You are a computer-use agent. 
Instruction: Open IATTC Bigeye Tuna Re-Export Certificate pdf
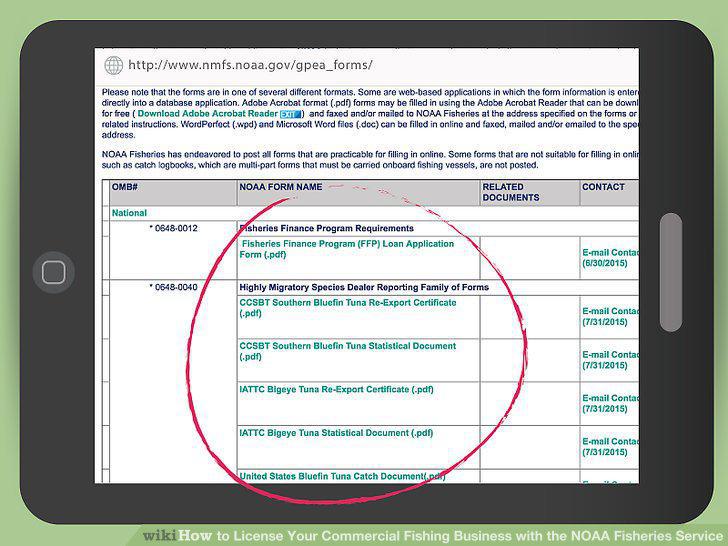(x=336, y=390)
